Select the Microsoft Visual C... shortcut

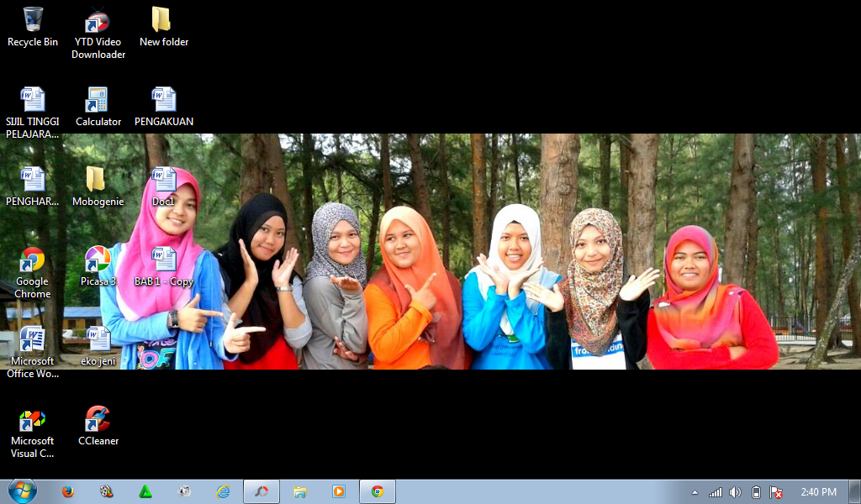[33, 432]
